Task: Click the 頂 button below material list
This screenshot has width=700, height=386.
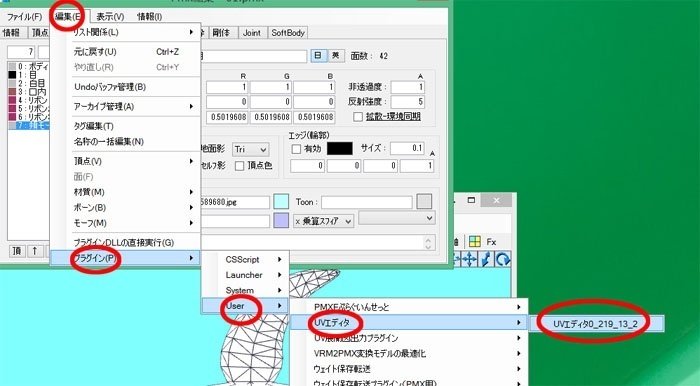Action: [x=17, y=251]
